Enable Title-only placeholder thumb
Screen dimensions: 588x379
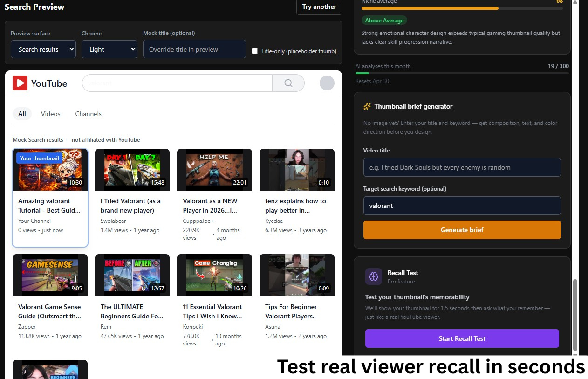point(254,51)
